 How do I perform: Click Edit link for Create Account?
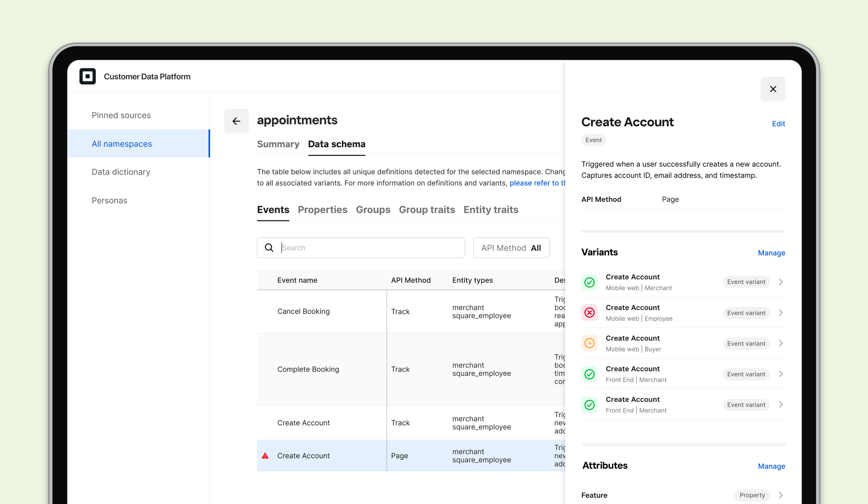[778, 124]
